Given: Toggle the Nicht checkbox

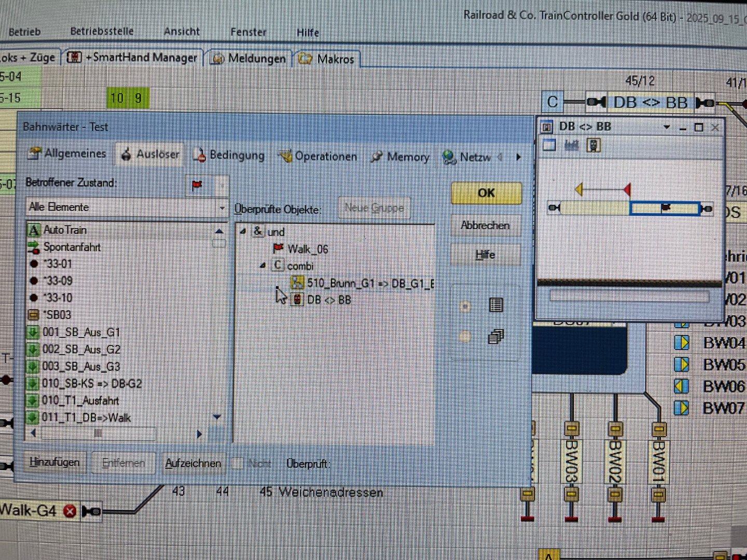Looking at the screenshot, I should (238, 463).
